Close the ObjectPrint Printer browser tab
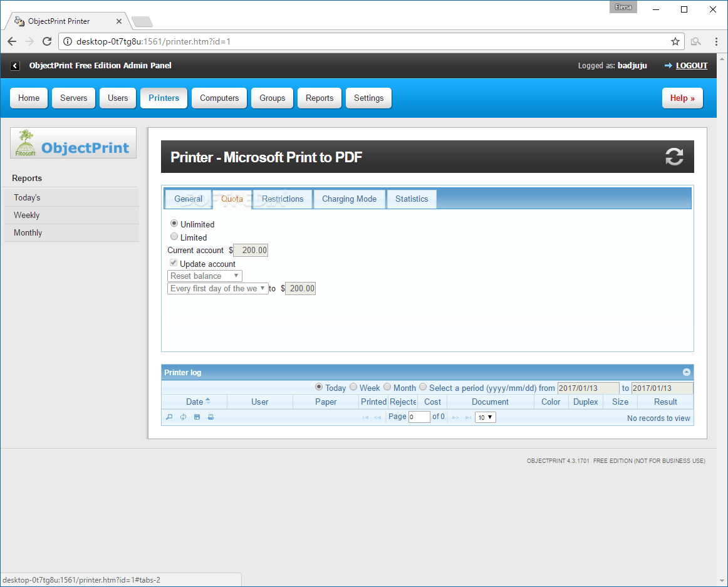The image size is (728, 587). tap(119, 21)
